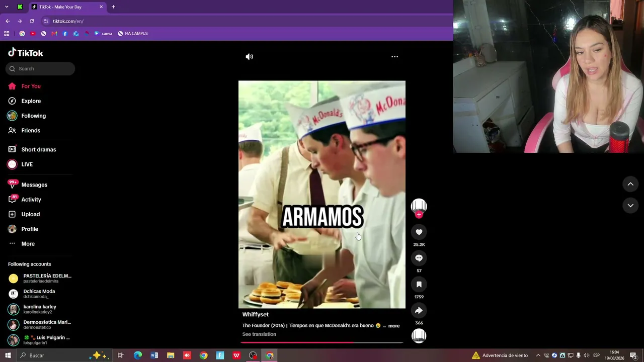The image size is (644, 362).
Task: Open Dermoestetica Mari... followed account
Action: tap(40, 325)
